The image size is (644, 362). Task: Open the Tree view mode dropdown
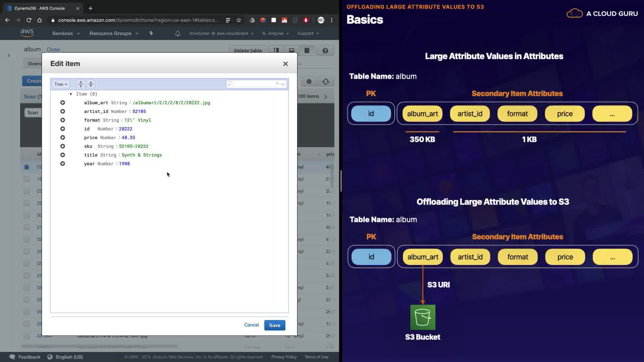(61, 84)
